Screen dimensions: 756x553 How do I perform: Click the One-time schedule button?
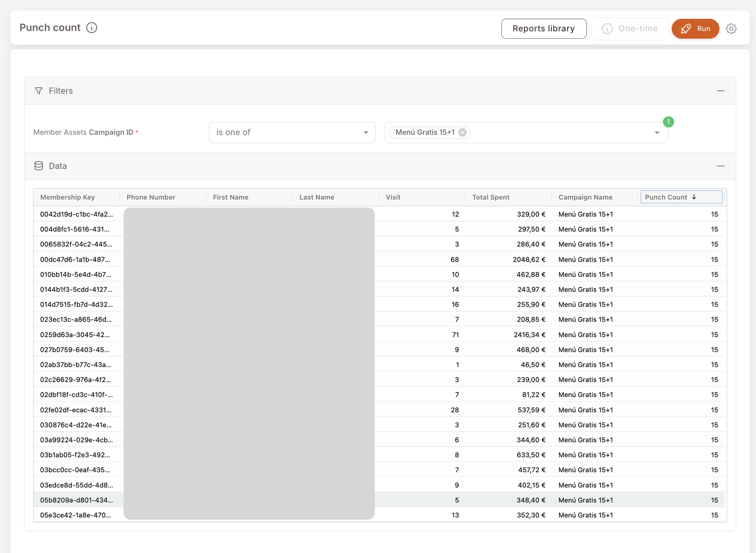click(630, 29)
